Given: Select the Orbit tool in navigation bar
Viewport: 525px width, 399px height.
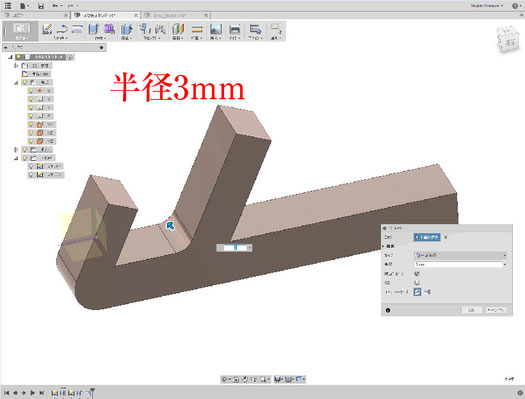Looking at the screenshot, I should [x=225, y=379].
